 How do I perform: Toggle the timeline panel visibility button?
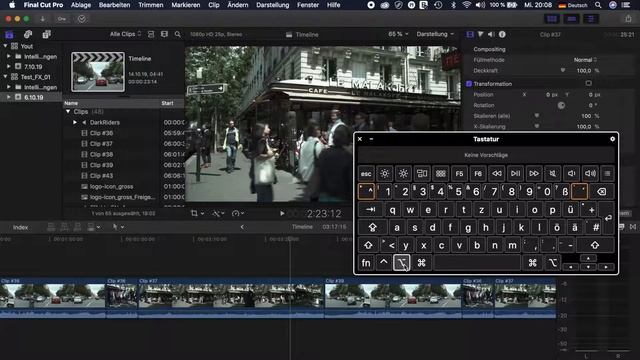coord(571,19)
